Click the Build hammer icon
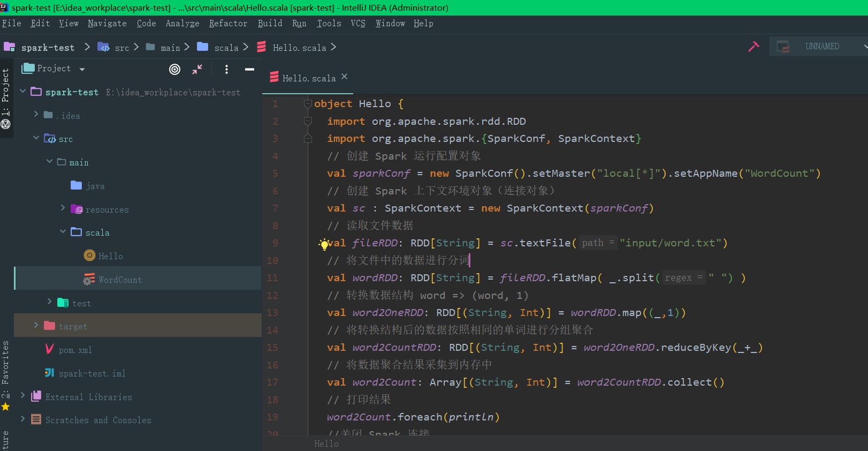This screenshot has width=868, height=451. tap(753, 47)
